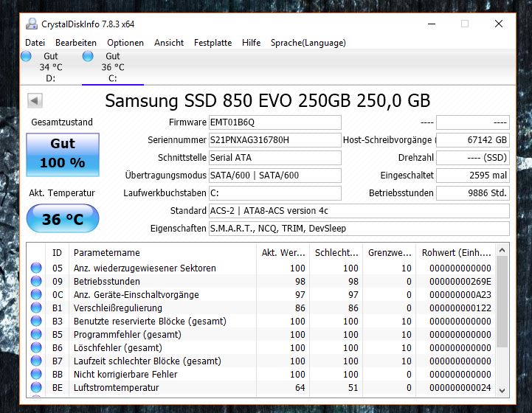Click the Seriennummer field S21PNXAG316780H
The width and height of the screenshot is (532, 413).
pyautogui.click(x=274, y=140)
